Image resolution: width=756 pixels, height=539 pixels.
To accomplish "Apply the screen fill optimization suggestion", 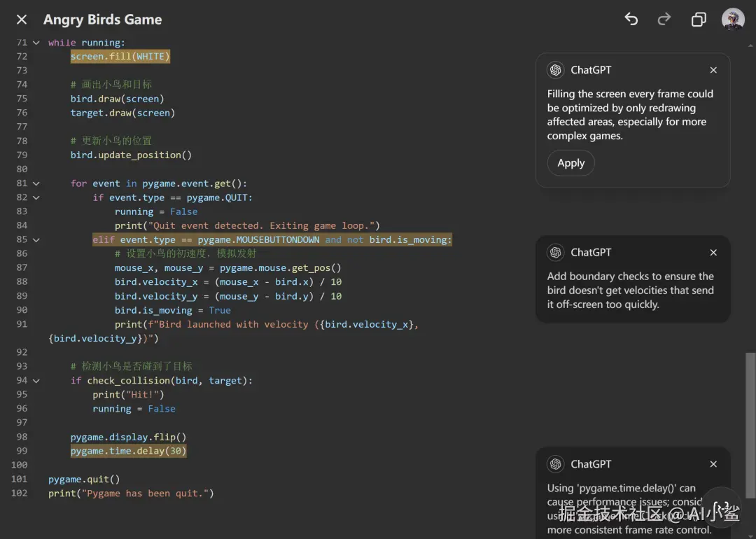I will coord(571,163).
